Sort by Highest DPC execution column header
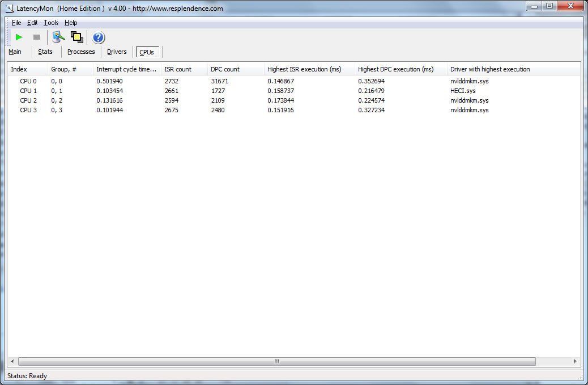Screen dimensions: 588x385 pyautogui.click(x=395, y=69)
